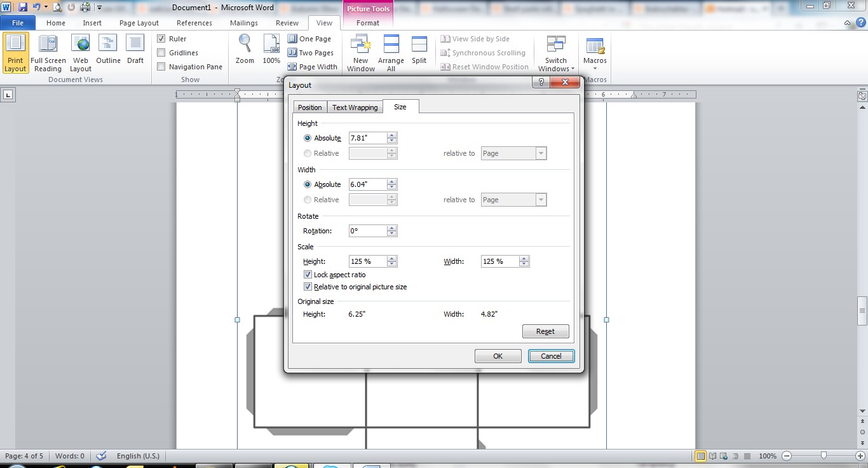The height and width of the screenshot is (468, 868).
Task: Increase scale height spinner up
Action: point(392,259)
